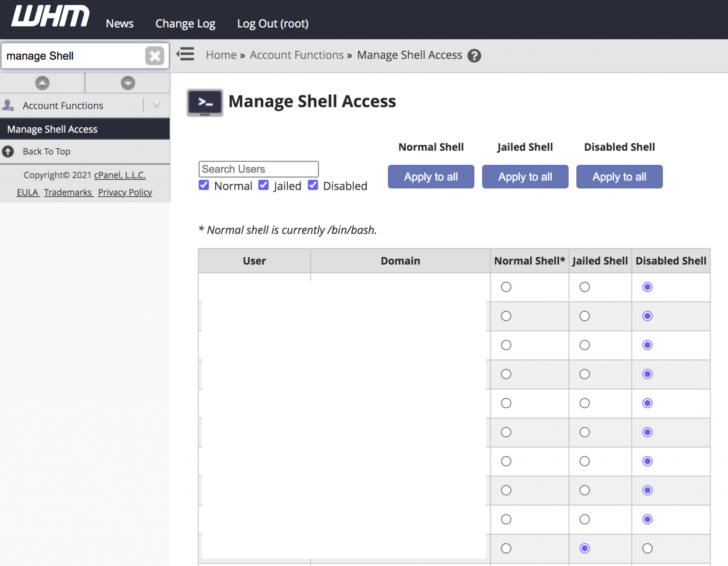Select Jailed Shell radio in the first row
The width and height of the screenshot is (728, 566).
pos(585,287)
